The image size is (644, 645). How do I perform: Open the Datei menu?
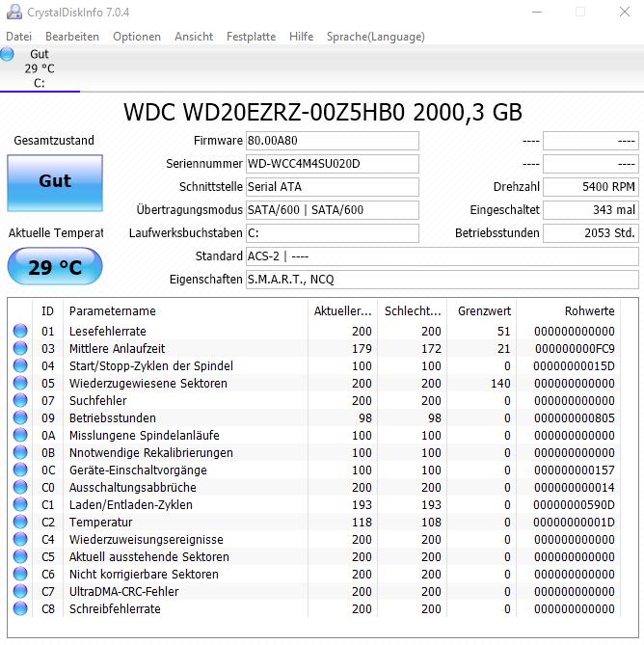pos(18,37)
